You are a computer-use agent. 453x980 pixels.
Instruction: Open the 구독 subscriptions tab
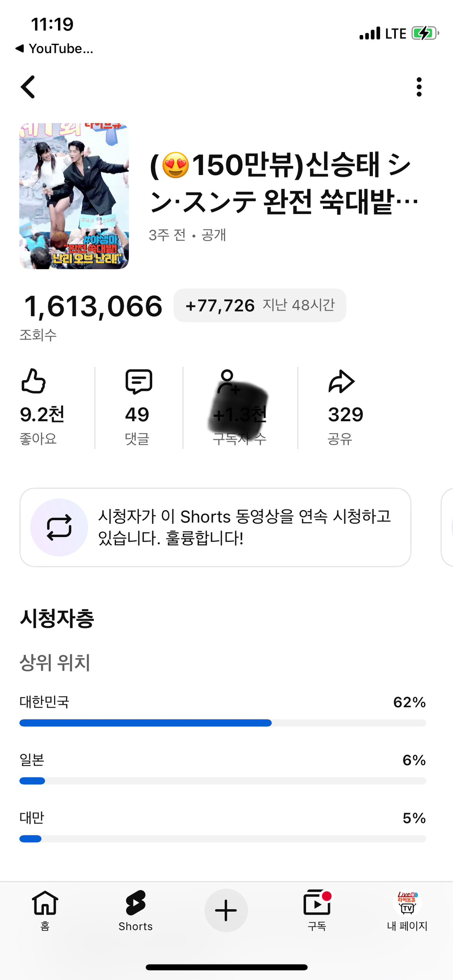pyautogui.click(x=317, y=910)
